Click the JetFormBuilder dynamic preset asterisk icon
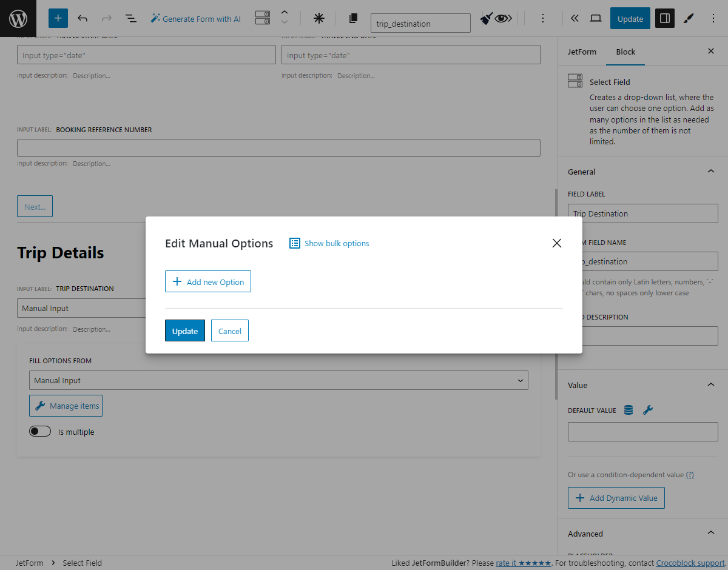 [x=318, y=19]
